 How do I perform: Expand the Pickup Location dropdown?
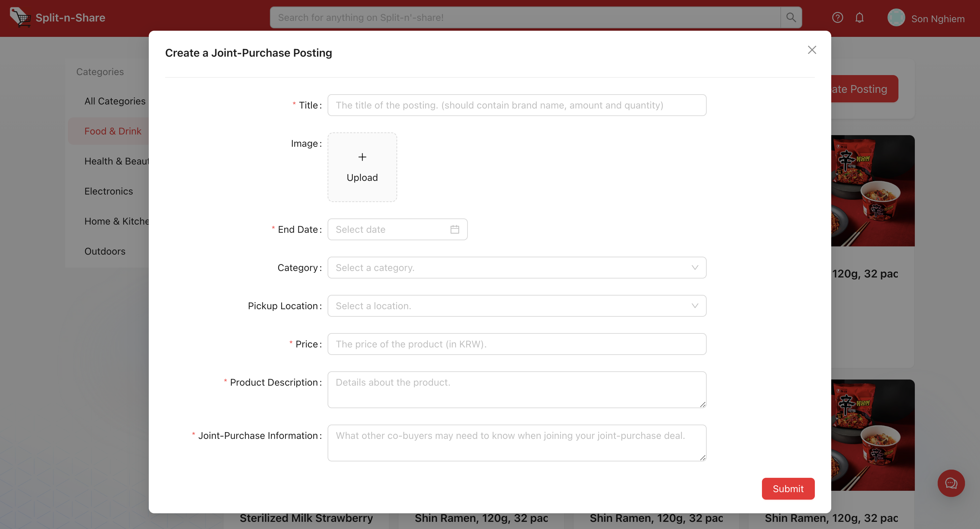(517, 306)
